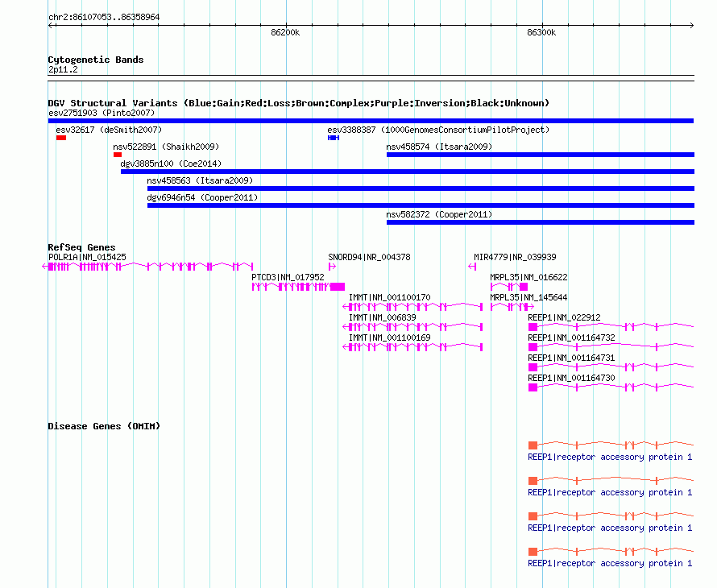
Task: Open the nsv582372 (Cooper2011) label
Action: pyautogui.click(x=439, y=214)
